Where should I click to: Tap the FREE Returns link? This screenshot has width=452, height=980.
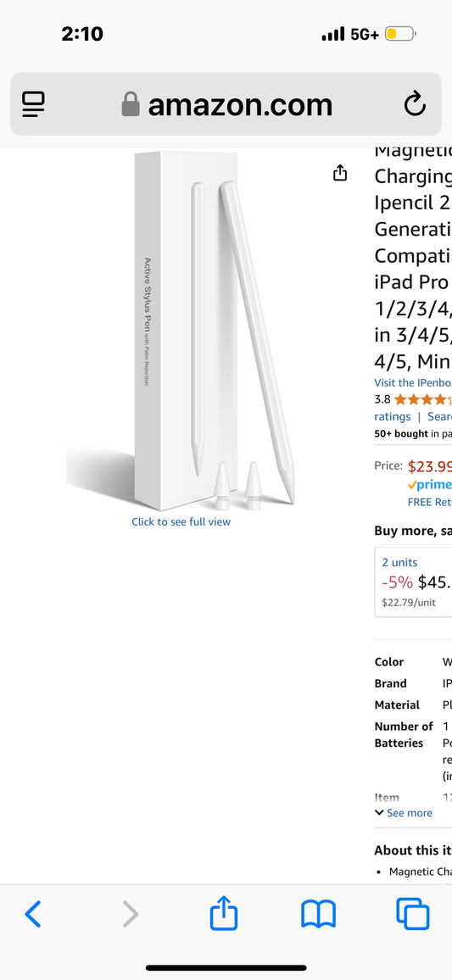429,502
